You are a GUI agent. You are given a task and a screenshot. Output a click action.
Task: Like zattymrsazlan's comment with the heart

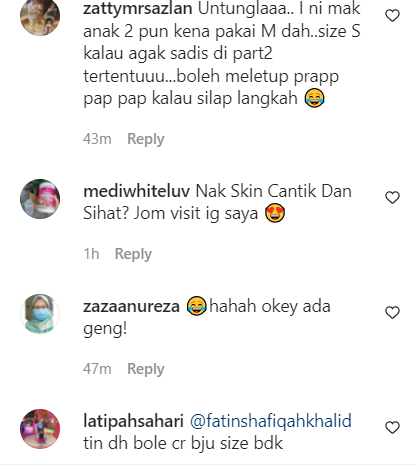[392, 16]
